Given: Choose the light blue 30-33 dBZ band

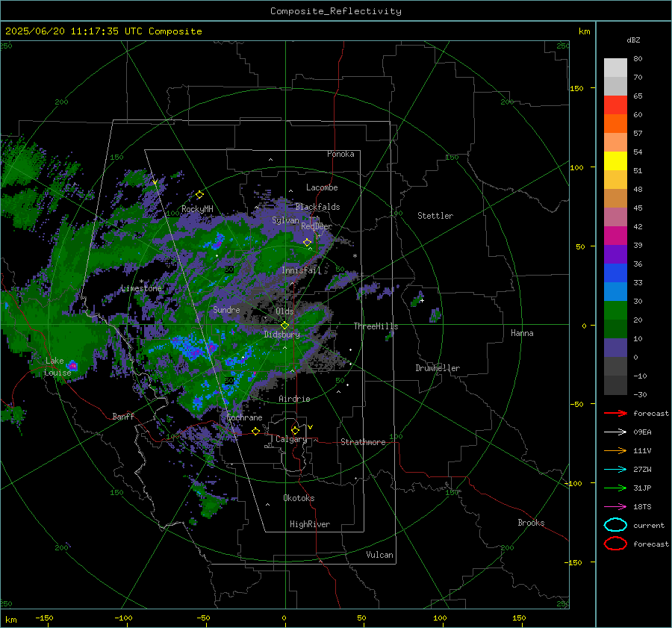Looking at the screenshot, I should (x=615, y=292).
